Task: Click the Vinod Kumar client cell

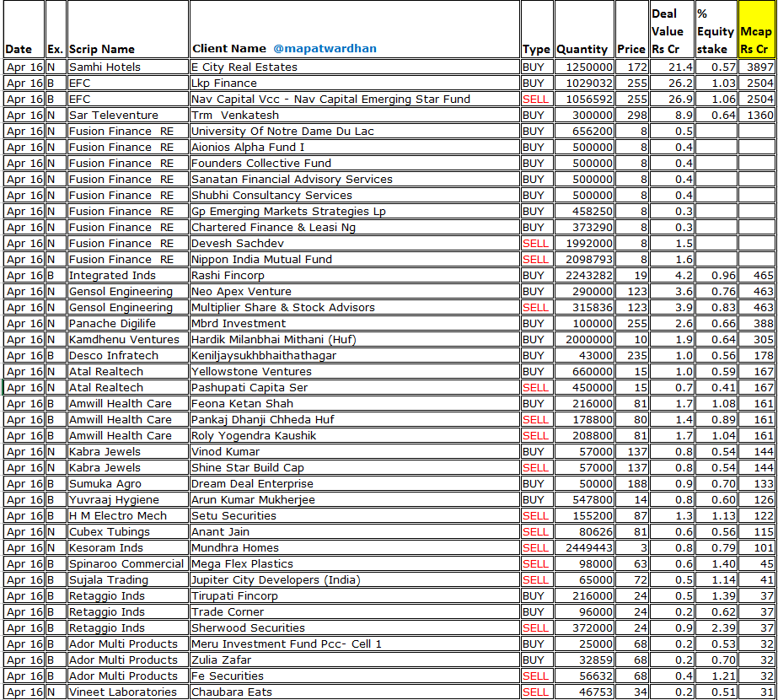Action: click(355, 452)
